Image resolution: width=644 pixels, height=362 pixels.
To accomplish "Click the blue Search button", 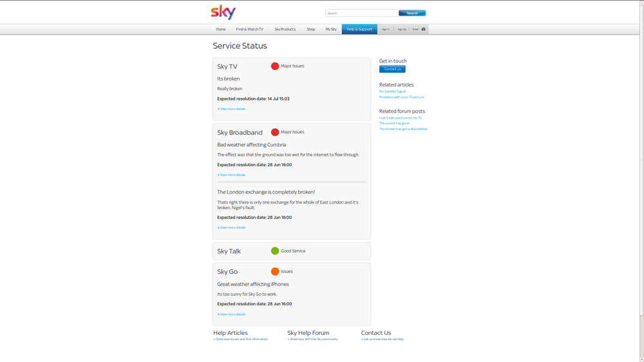I will point(412,13).
